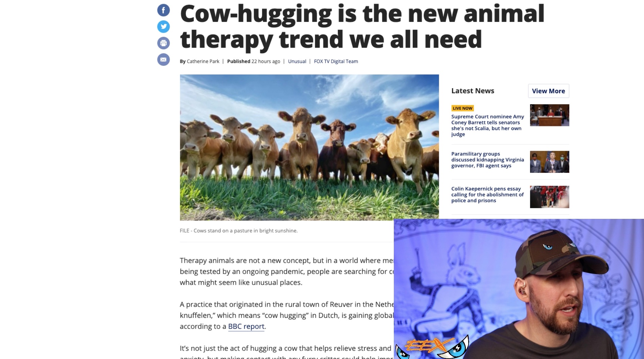
Task: Click the Kaepernick story thumbnail
Action: pyautogui.click(x=549, y=197)
